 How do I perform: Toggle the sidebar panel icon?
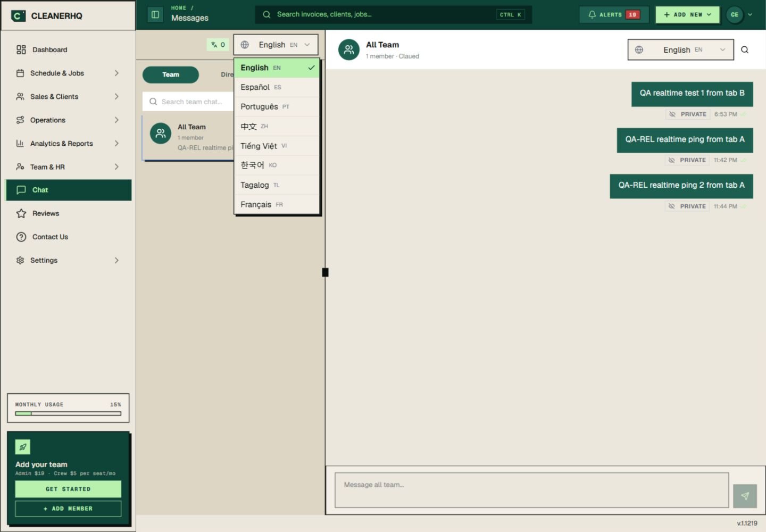click(155, 15)
